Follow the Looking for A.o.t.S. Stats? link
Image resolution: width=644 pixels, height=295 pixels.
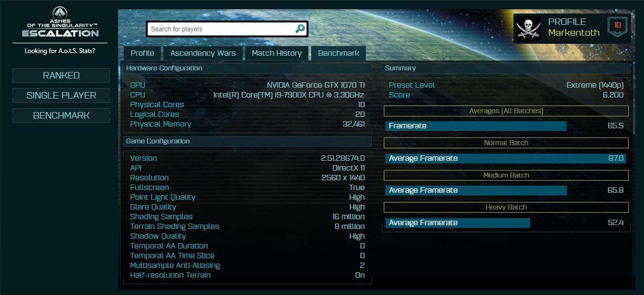[x=60, y=51]
